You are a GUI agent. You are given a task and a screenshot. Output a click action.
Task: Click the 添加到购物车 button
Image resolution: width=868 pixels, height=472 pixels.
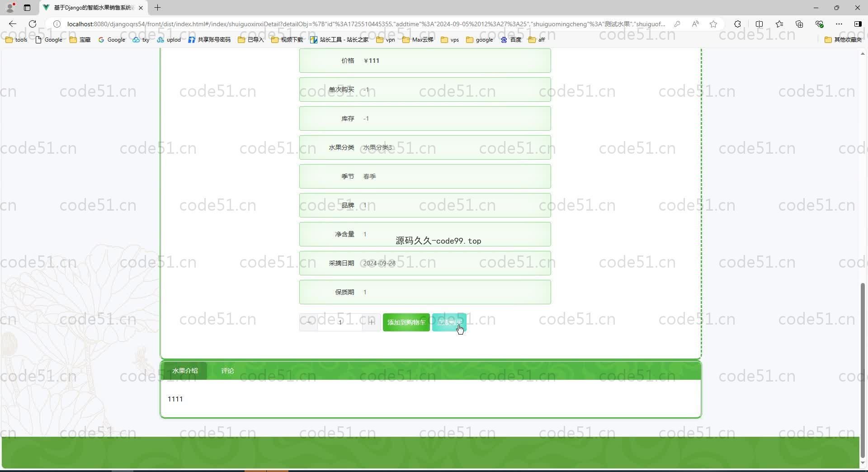click(406, 322)
